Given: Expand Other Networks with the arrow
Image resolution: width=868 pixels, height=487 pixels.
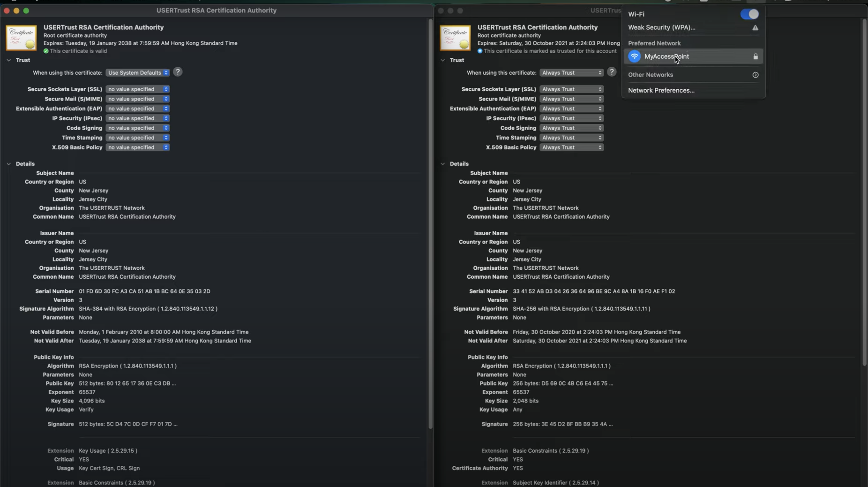Looking at the screenshot, I should pos(755,75).
